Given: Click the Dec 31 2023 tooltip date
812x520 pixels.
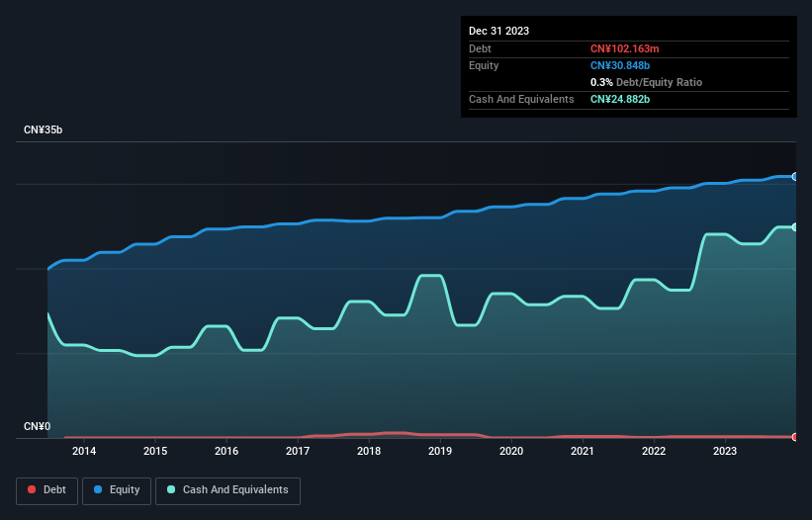Looking at the screenshot, I should coord(498,31).
